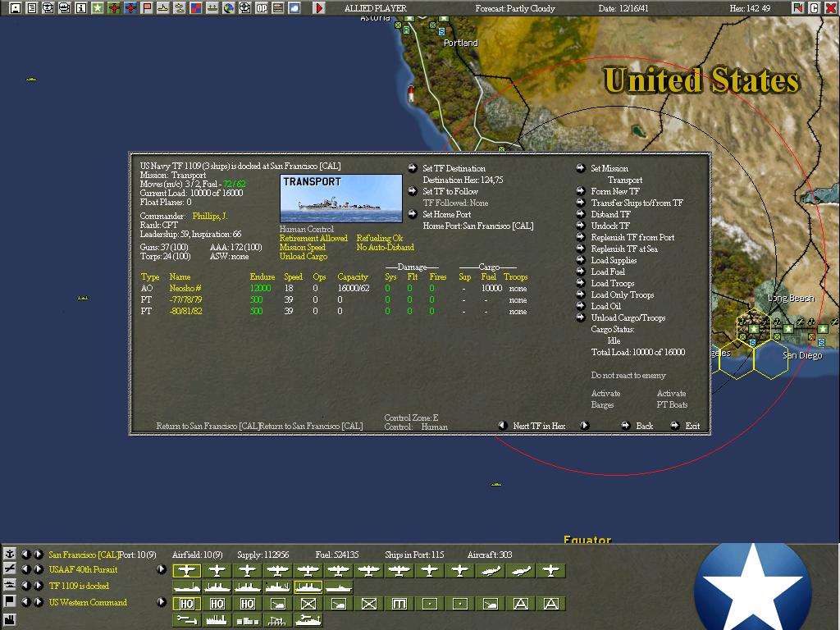Click the factory industry icon at bottom left
The height and width of the screenshot is (630, 840).
click(x=10, y=619)
